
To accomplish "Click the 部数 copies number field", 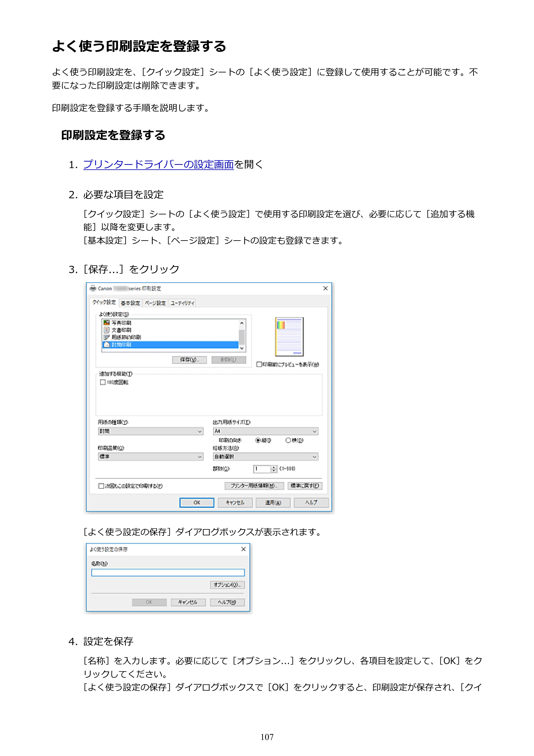I will click(x=262, y=469).
